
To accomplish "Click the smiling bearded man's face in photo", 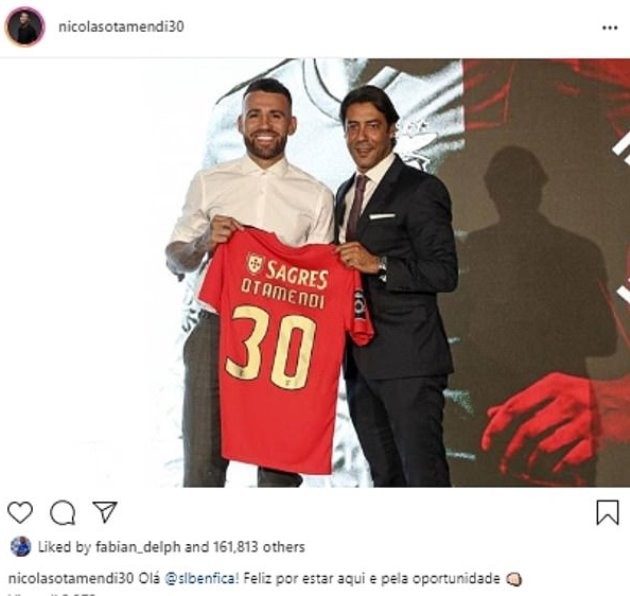I will 265,125.
